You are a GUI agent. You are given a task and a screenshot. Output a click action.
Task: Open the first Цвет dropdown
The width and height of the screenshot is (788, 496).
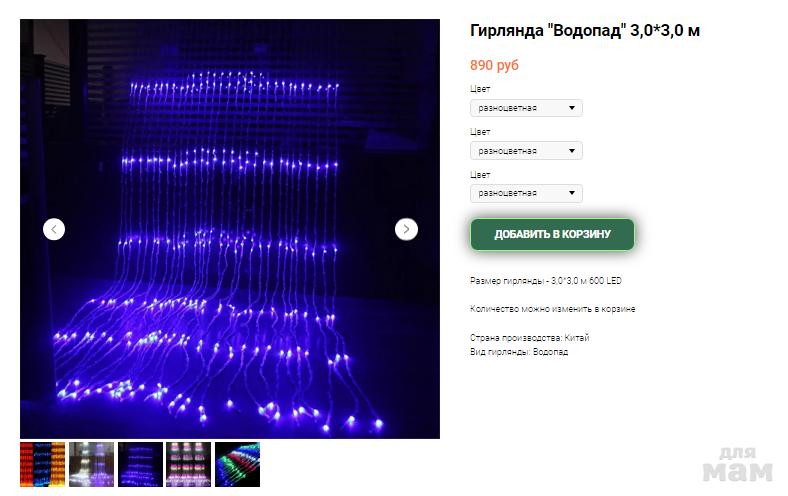pyautogui.click(x=526, y=108)
